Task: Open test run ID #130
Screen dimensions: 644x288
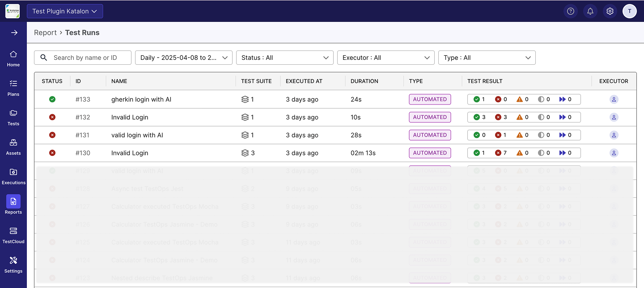Action: 83,153
